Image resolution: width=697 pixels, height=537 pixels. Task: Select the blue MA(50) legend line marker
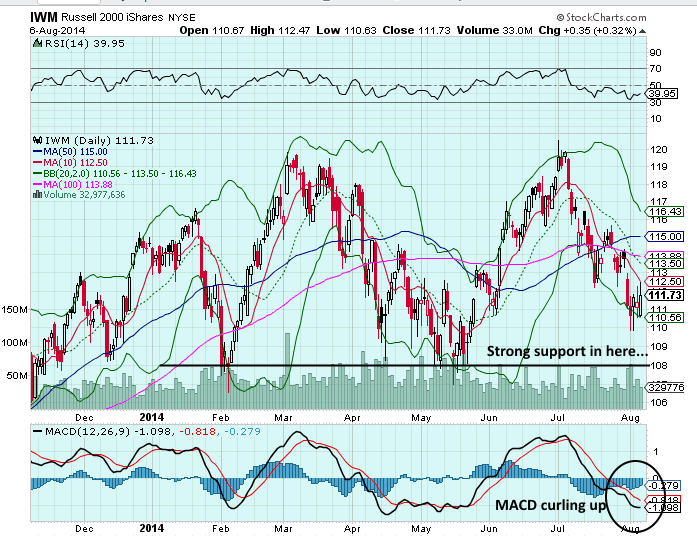click(x=38, y=152)
